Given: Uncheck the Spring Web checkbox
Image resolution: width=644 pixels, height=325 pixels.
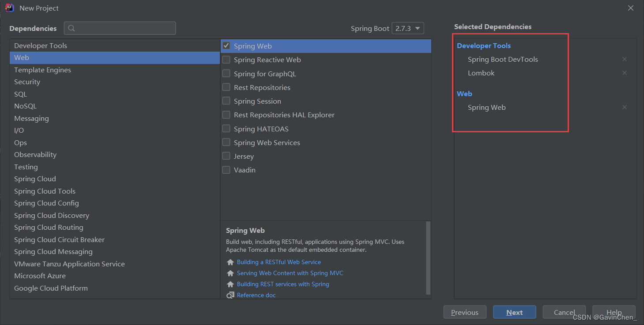Looking at the screenshot, I should pyautogui.click(x=226, y=46).
